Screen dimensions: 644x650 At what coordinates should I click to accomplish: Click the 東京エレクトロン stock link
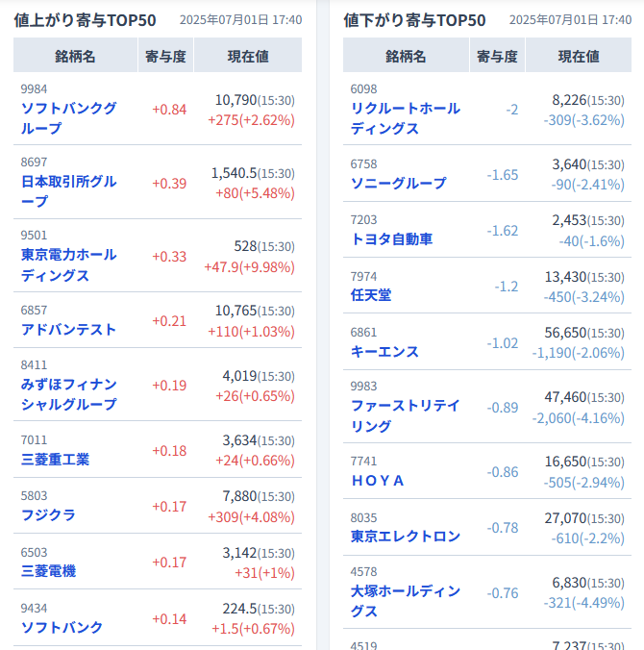(x=405, y=536)
